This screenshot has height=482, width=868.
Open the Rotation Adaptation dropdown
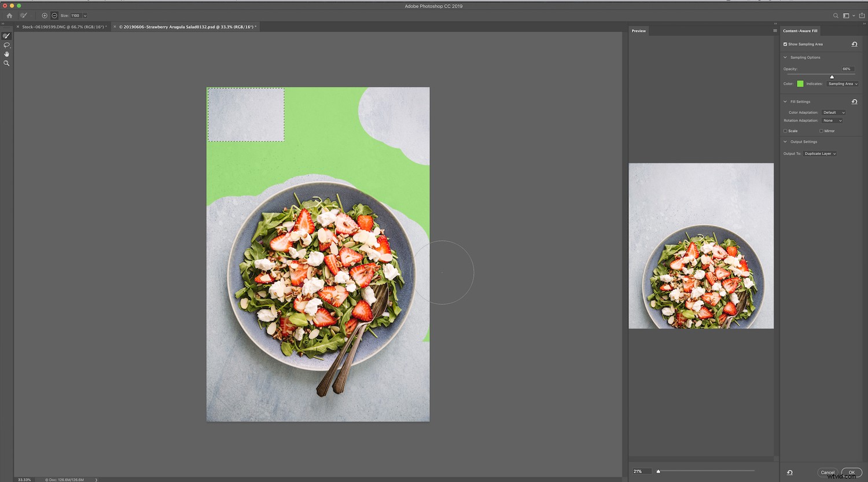832,120
